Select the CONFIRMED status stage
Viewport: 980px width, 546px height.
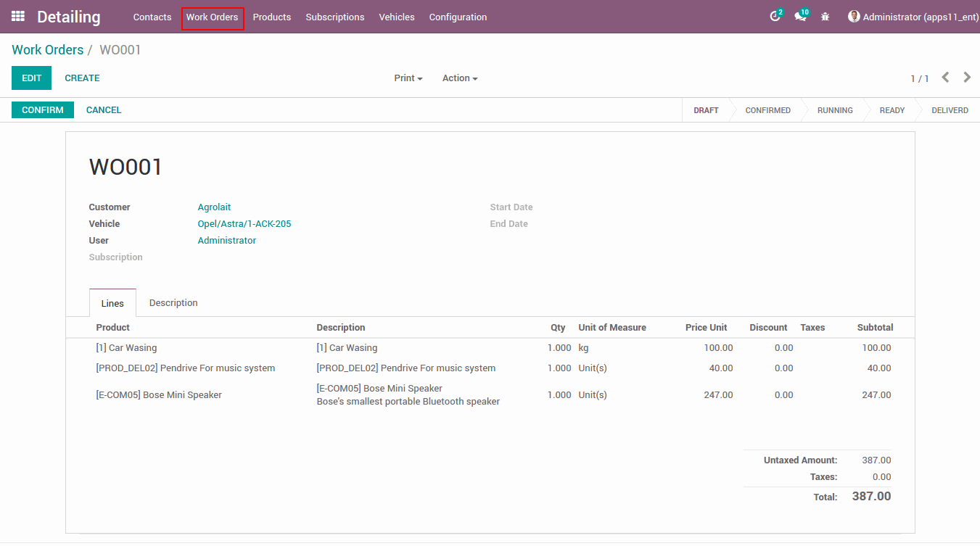tap(768, 110)
